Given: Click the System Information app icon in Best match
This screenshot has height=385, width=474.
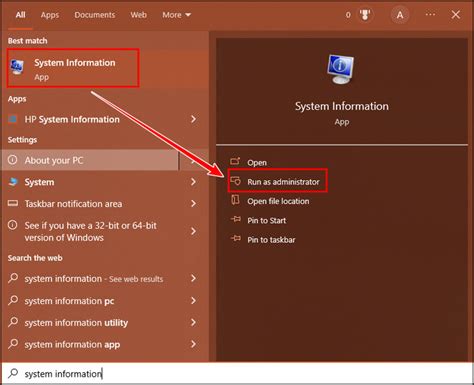Looking at the screenshot, I should (x=17, y=67).
